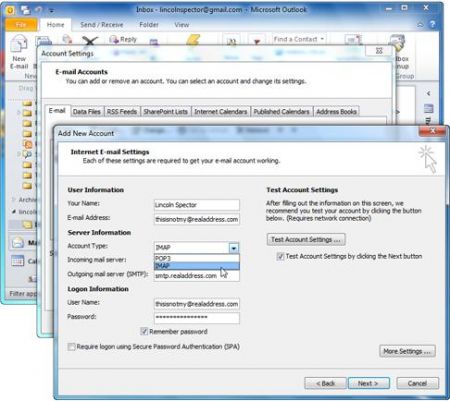
Task: Click the E-mail Address input field
Action: 197,219
